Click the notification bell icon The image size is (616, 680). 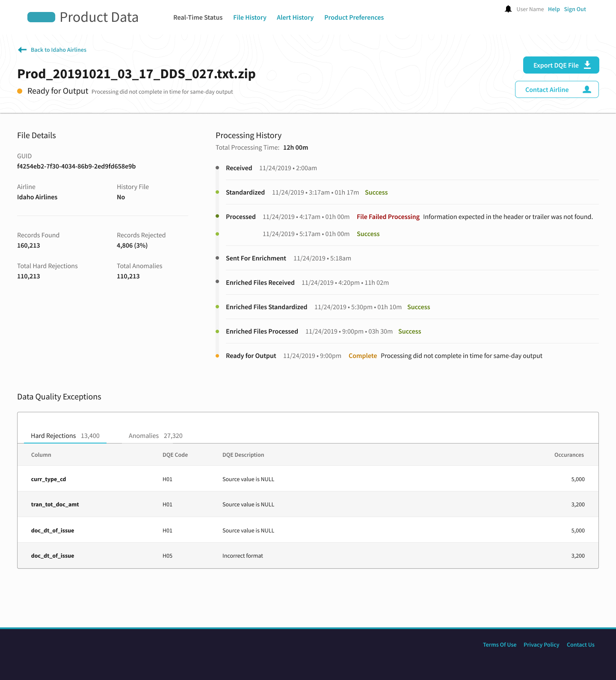click(508, 9)
